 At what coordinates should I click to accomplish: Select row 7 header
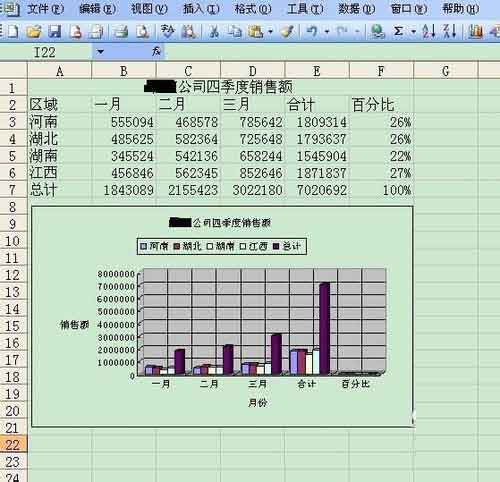tap(13, 190)
